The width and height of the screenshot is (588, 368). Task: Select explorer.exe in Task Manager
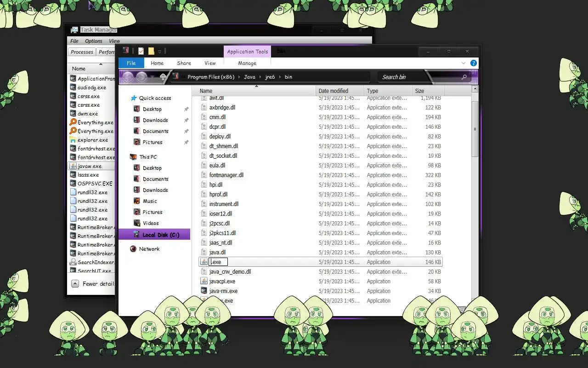[92, 140]
